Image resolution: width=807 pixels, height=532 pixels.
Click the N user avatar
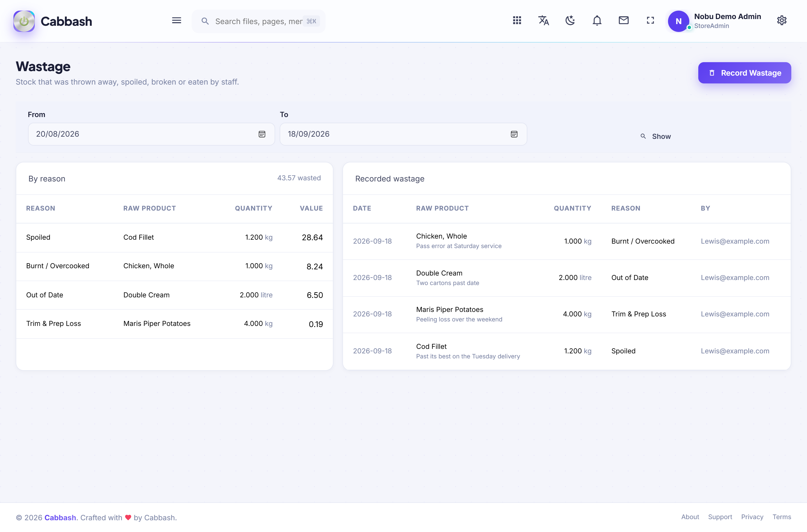point(678,21)
